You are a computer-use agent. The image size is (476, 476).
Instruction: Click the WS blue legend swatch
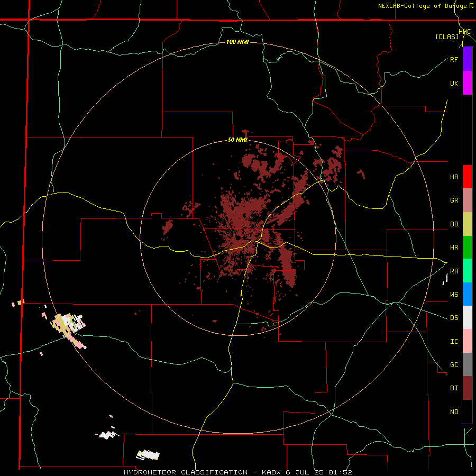click(x=467, y=294)
